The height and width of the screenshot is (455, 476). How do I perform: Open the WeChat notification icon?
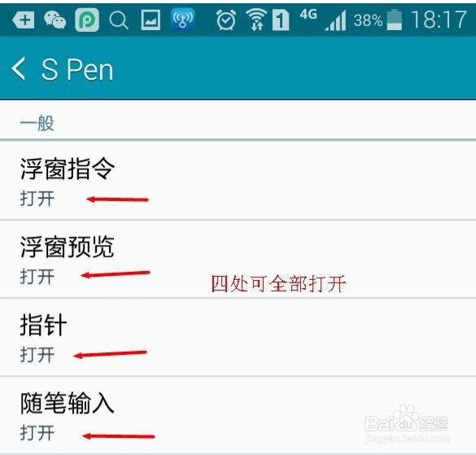[x=55, y=20]
